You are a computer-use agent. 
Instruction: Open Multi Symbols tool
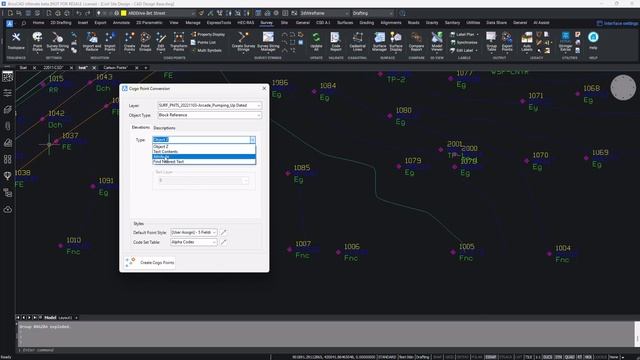[206, 51]
